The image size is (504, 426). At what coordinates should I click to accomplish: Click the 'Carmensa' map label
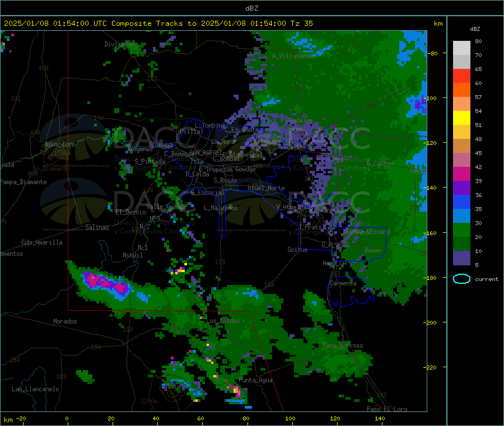pyautogui.click(x=343, y=283)
